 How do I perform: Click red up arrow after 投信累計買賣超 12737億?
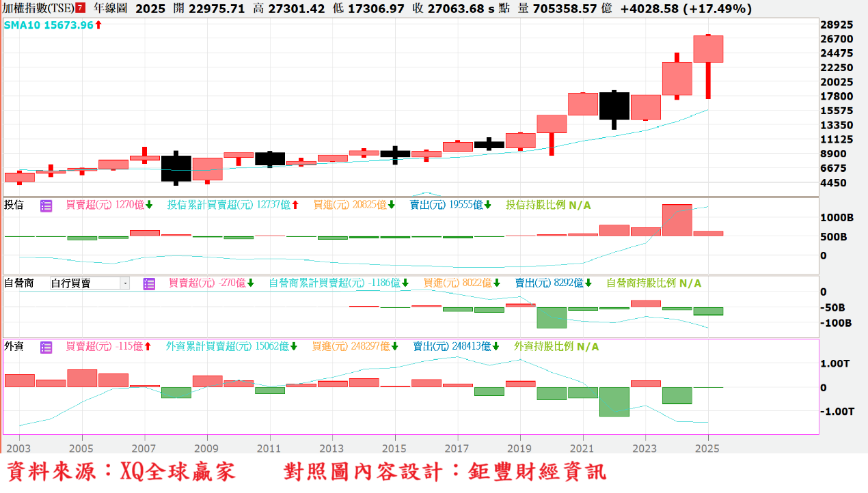[x=295, y=205]
